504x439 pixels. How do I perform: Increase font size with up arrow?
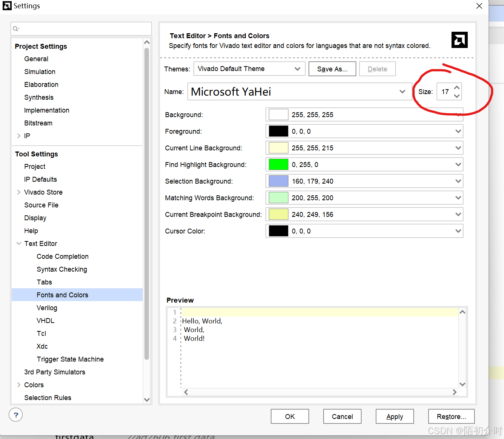(x=457, y=88)
